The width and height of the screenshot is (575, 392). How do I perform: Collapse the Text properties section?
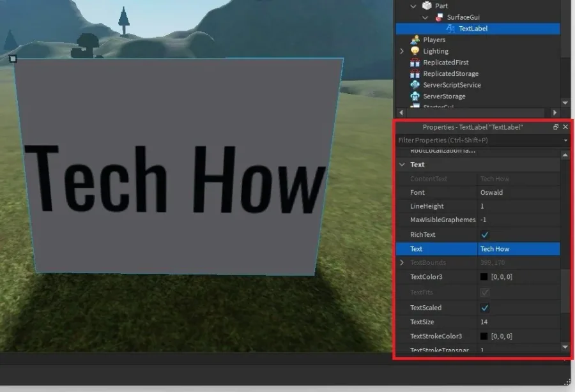tap(402, 165)
